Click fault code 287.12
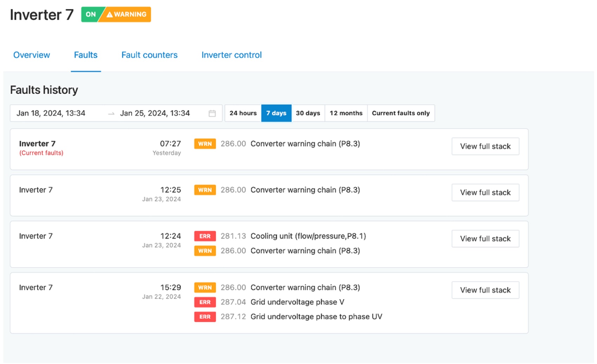 point(233,317)
